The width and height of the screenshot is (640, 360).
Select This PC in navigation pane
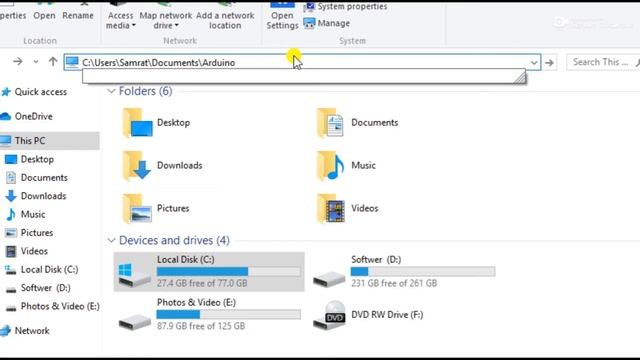(49, 141)
